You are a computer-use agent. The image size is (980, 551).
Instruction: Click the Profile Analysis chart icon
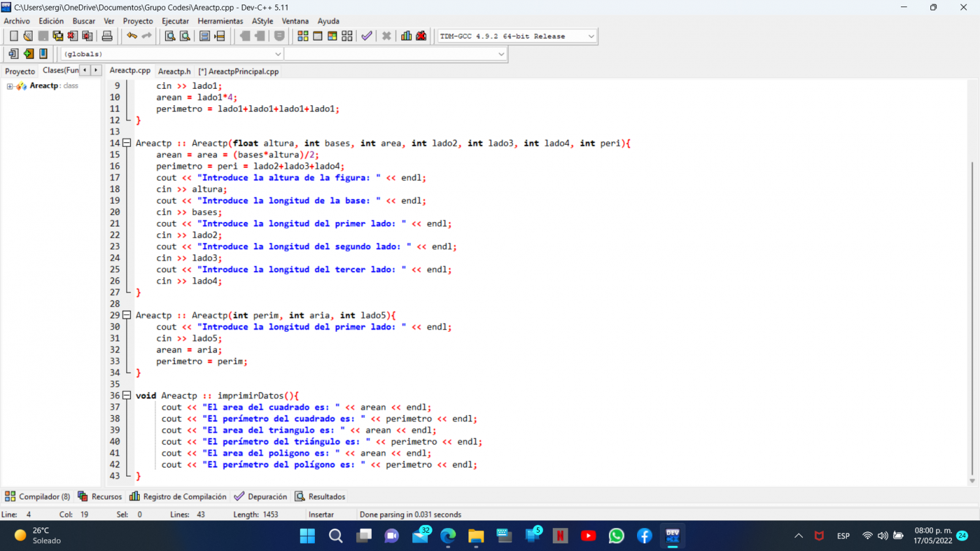(406, 36)
